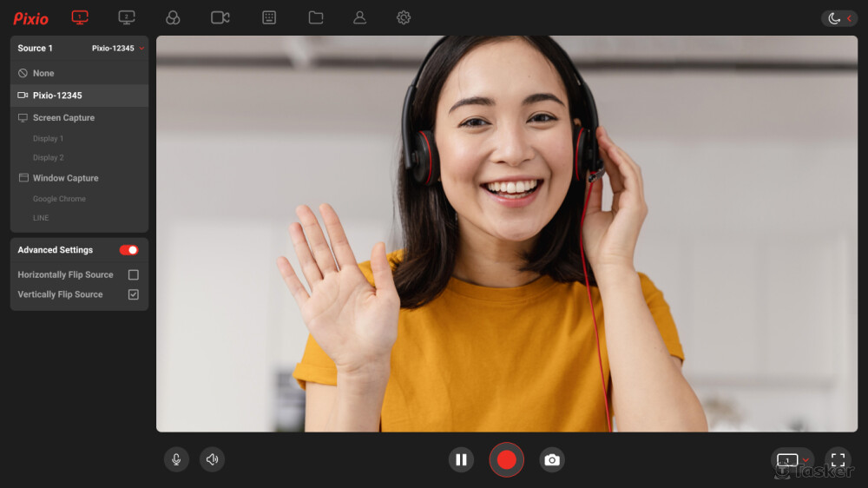This screenshot has height=488, width=868.
Task: Click the keypad grid icon
Action: coord(269,17)
